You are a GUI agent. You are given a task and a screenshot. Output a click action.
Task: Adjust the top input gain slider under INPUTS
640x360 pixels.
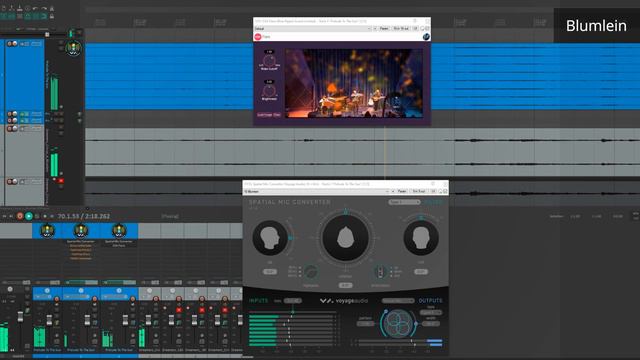point(292,312)
